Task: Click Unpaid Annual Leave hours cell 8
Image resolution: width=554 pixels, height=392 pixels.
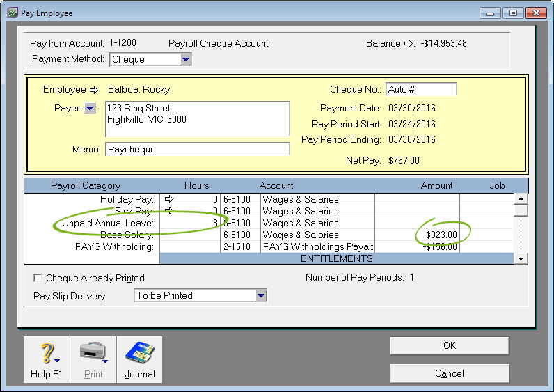Action: click(x=190, y=223)
